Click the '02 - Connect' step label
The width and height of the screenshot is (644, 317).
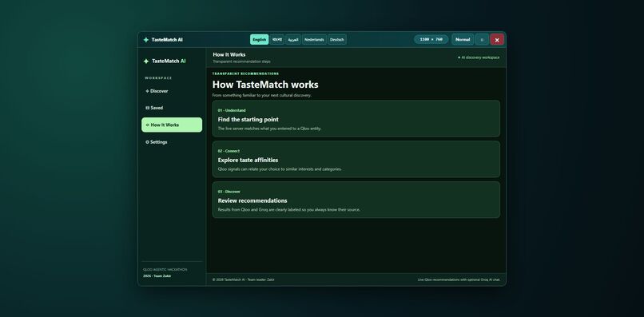tap(229, 151)
